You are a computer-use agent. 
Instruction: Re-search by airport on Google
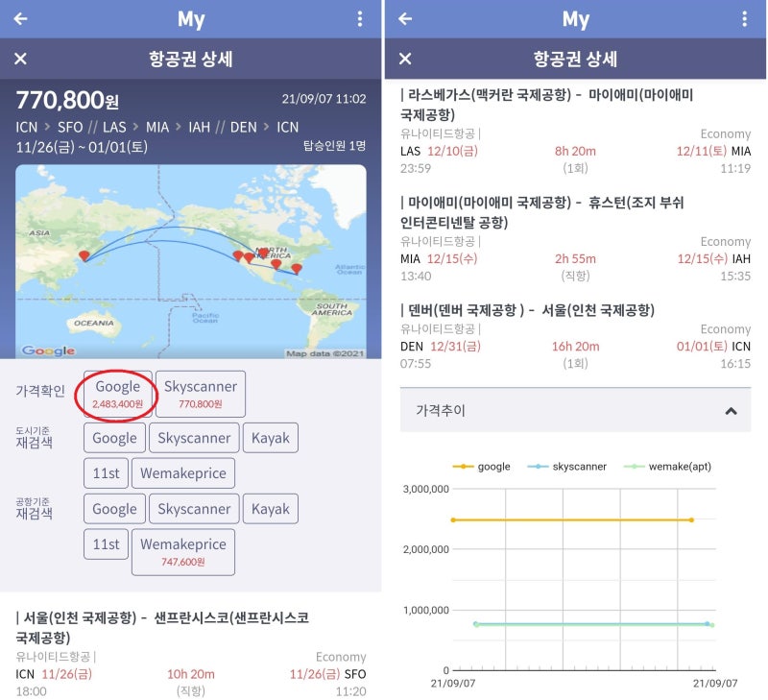tap(115, 509)
